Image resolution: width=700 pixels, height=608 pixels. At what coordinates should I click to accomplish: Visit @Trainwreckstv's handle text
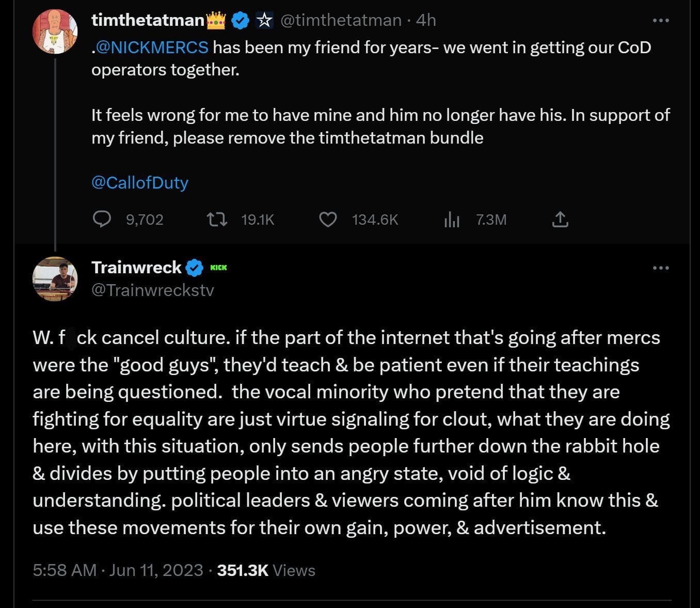153,290
